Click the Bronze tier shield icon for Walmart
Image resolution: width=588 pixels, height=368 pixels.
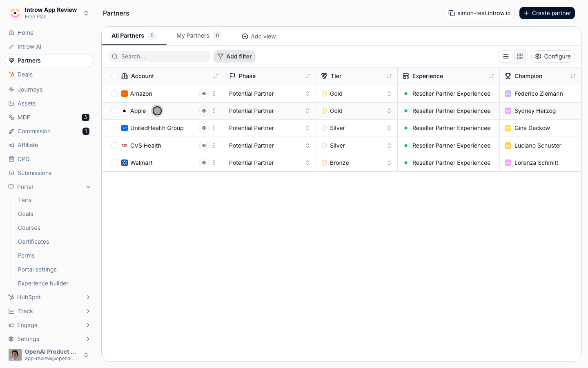324,163
